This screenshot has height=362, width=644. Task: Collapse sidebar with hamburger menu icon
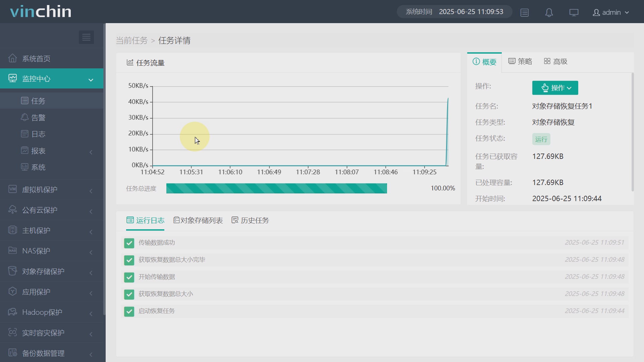[x=86, y=37]
